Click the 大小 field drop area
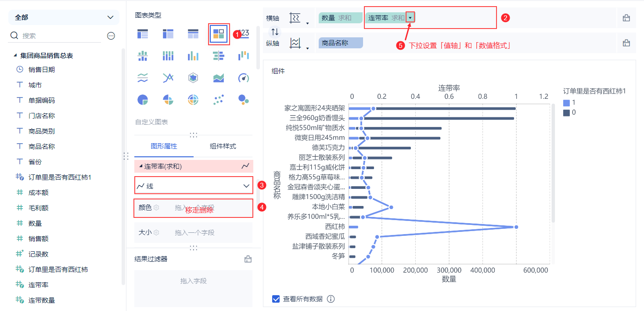Screen dimensions: 644x311 tap(194, 232)
